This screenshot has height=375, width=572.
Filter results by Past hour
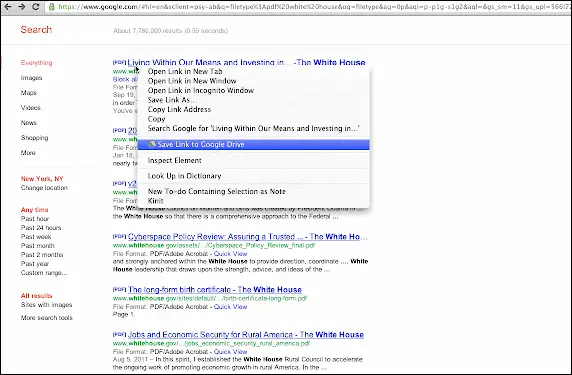(x=35, y=219)
